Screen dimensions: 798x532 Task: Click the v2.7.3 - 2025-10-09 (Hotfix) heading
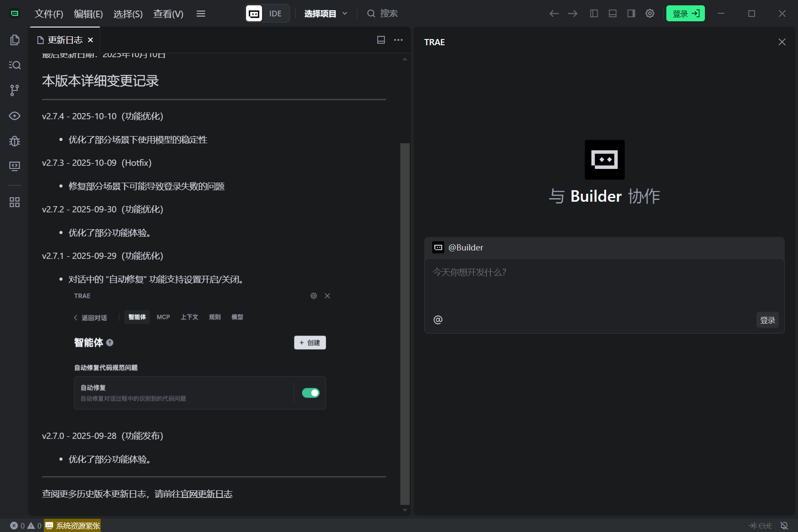click(x=97, y=163)
